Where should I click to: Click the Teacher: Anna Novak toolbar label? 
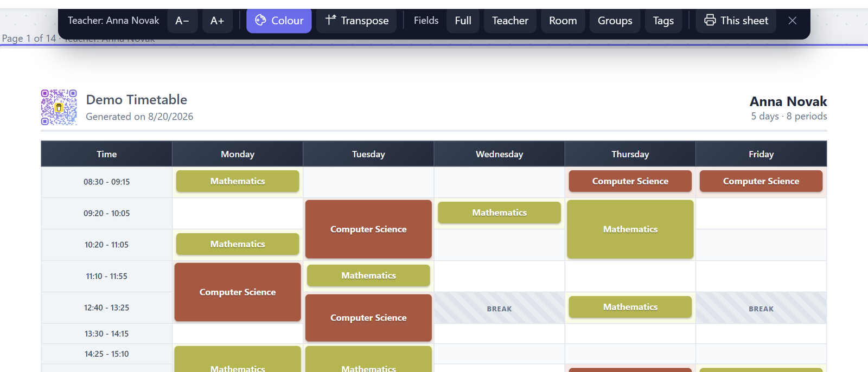pos(113,21)
